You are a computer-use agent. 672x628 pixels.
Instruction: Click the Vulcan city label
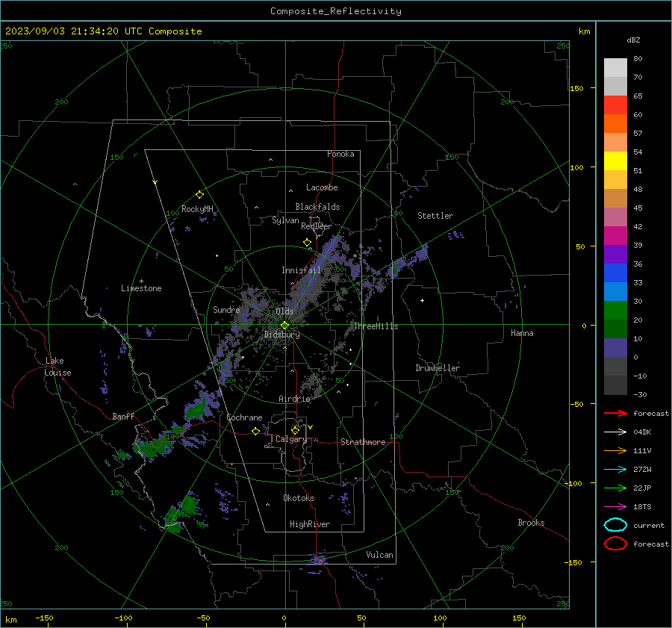[x=379, y=555]
